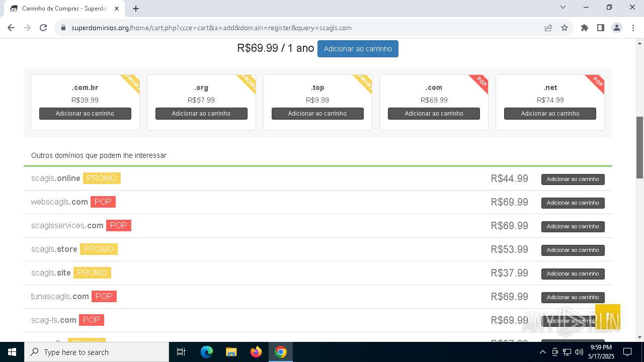Viewport: 644px width, 362px height.
Task: Open File Explorer from taskbar
Action: (231, 352)
